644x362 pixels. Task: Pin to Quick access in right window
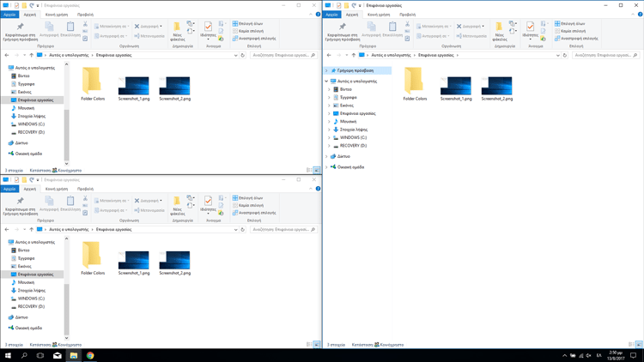tap(342, 31)
